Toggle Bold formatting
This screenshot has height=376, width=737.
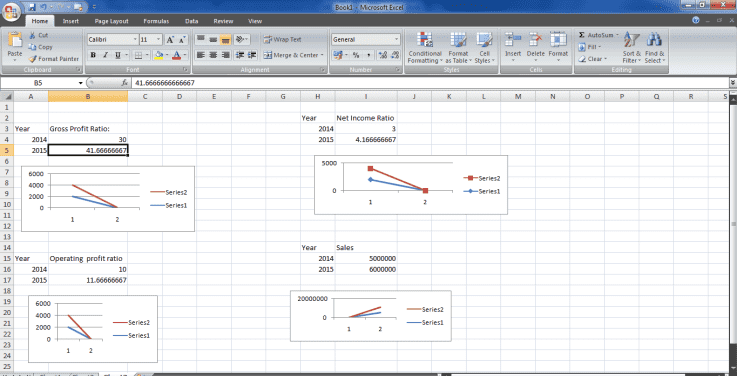click(93, 55)
